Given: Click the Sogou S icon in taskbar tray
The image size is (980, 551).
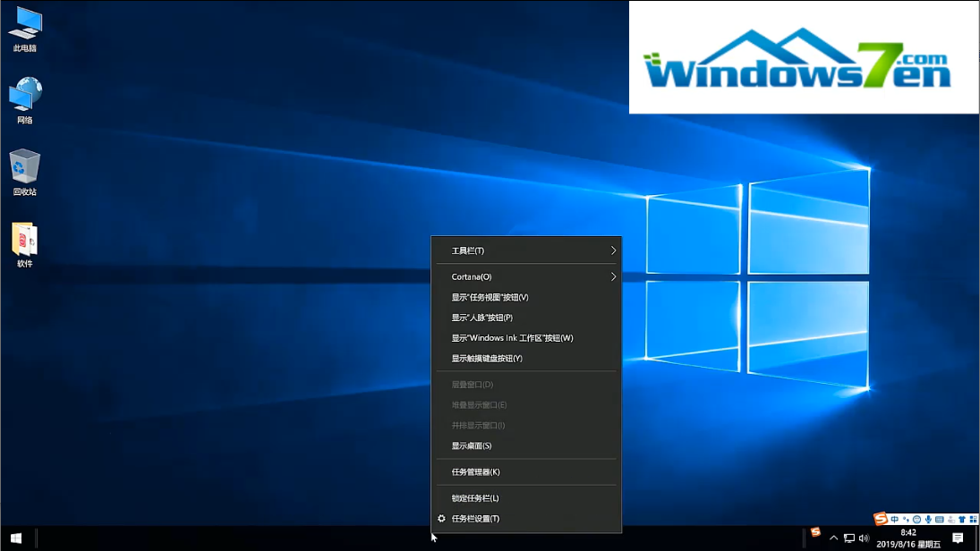Looking at the screenshot, I should click(x=815, y=531).
